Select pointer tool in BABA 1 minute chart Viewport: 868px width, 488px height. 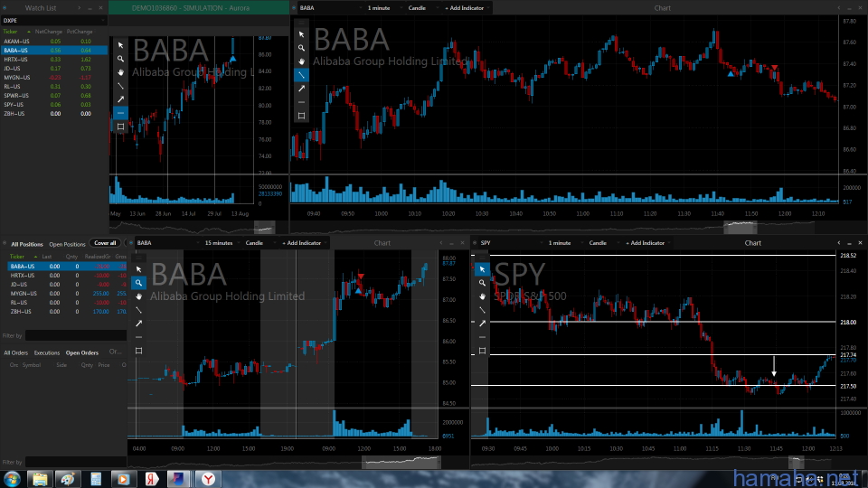[x=301, y=34]
